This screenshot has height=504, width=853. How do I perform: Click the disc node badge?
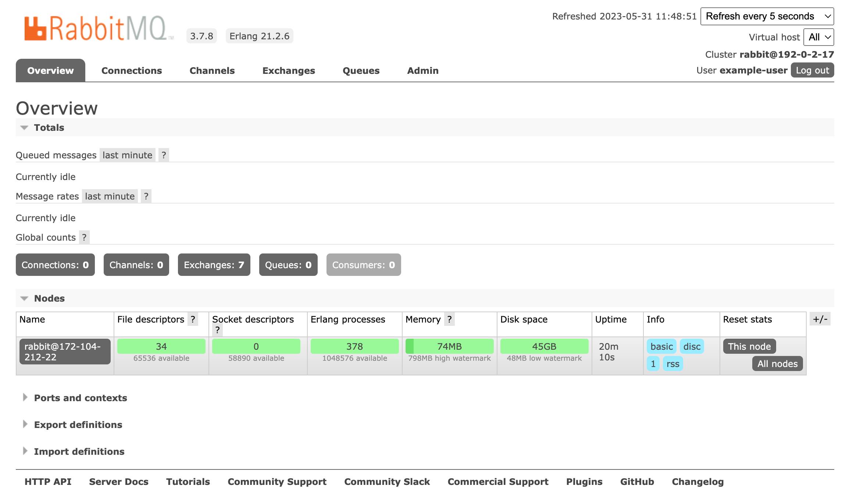692,346
